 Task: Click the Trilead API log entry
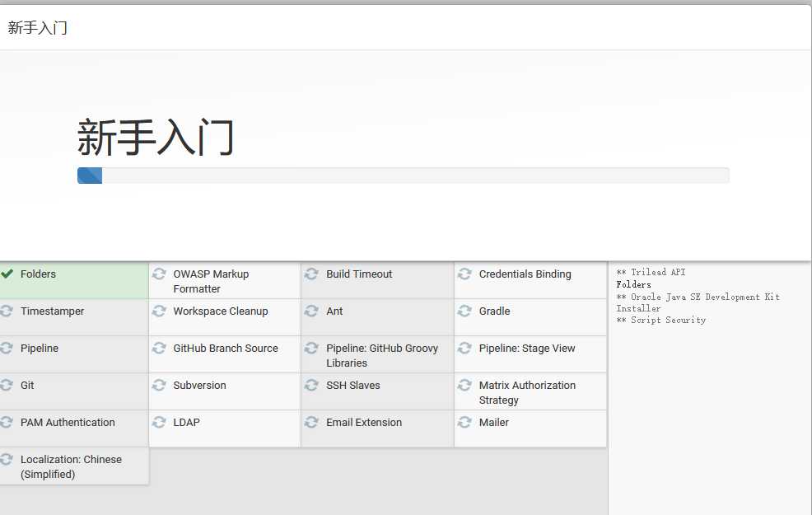[x=651, y=272]
